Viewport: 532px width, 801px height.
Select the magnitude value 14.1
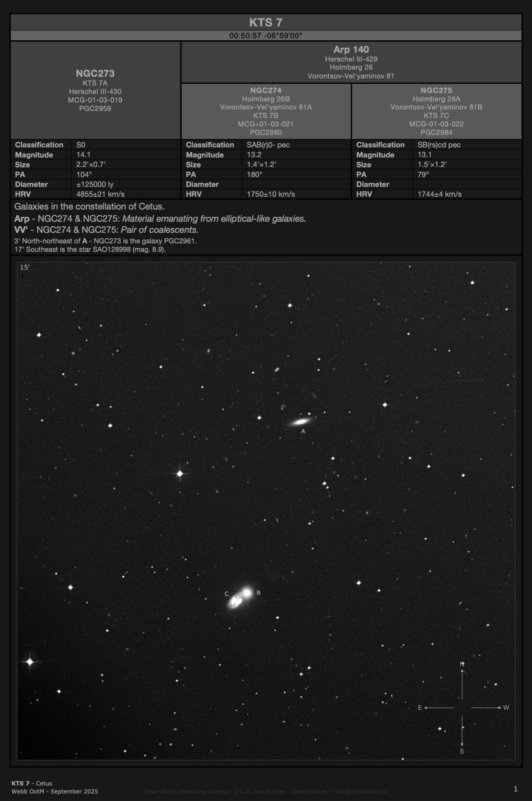coord(83,155)
